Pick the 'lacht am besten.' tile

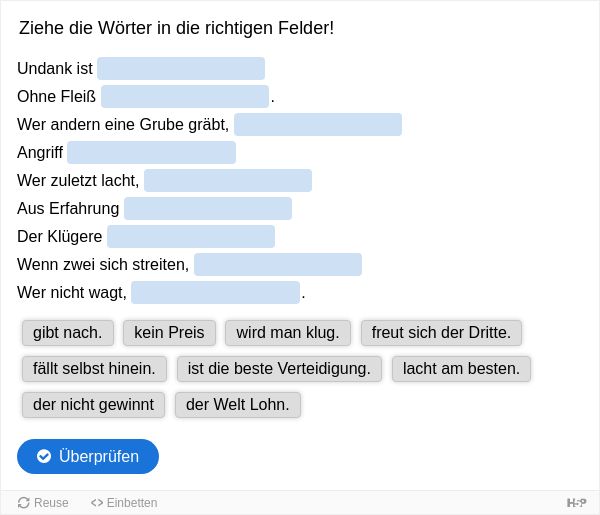[x=461, y=368]
